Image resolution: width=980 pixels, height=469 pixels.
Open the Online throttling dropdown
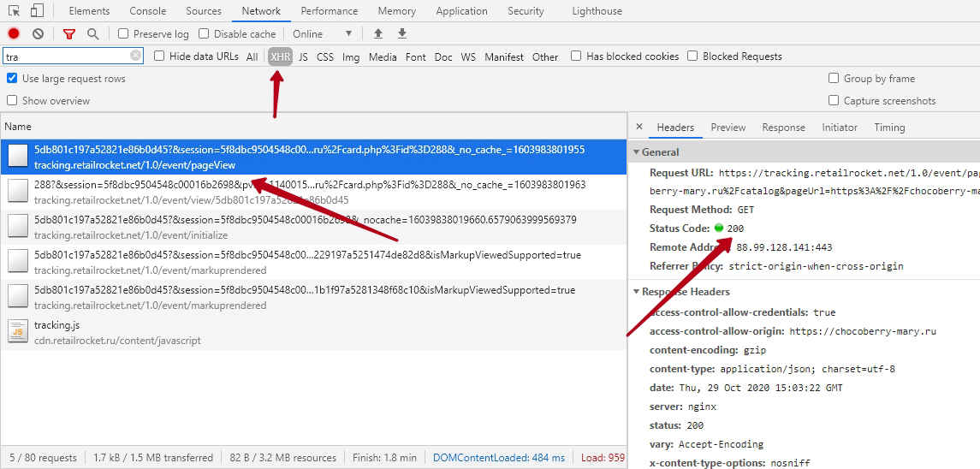point(322,34)
